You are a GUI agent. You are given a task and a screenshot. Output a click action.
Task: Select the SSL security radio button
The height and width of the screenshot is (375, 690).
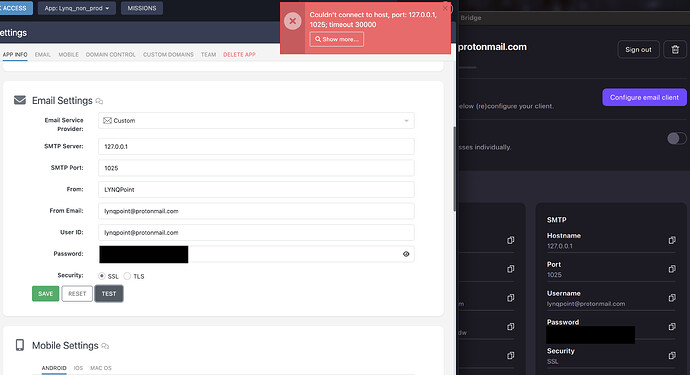click(102, 276)
